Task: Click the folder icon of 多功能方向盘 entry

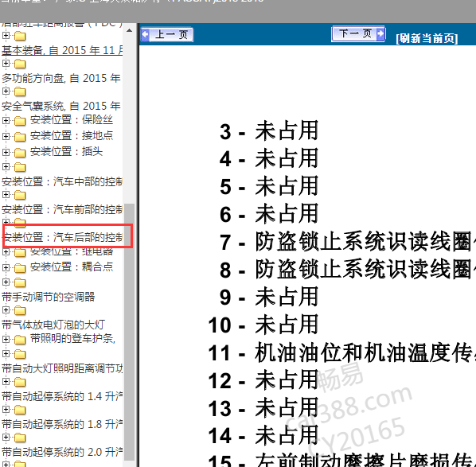Action: pyautogui.click(x=20, y=64)
